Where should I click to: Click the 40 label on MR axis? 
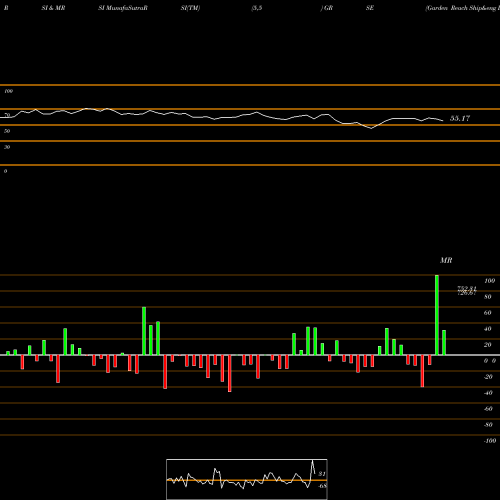(488, 329)
